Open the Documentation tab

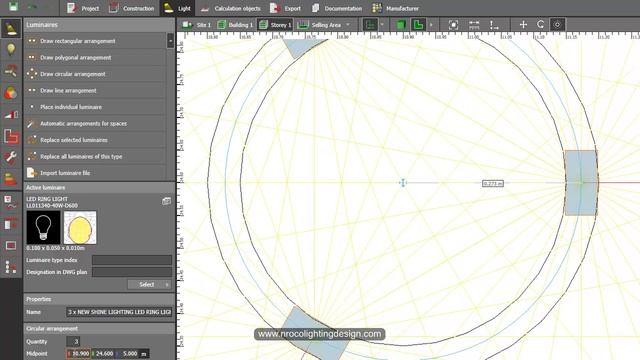click(337, 8)
